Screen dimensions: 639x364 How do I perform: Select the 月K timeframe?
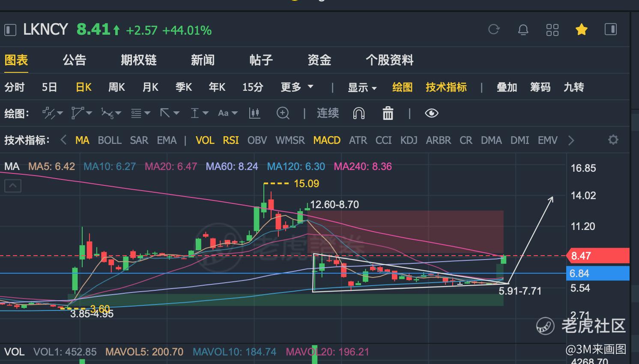point(150,87)
